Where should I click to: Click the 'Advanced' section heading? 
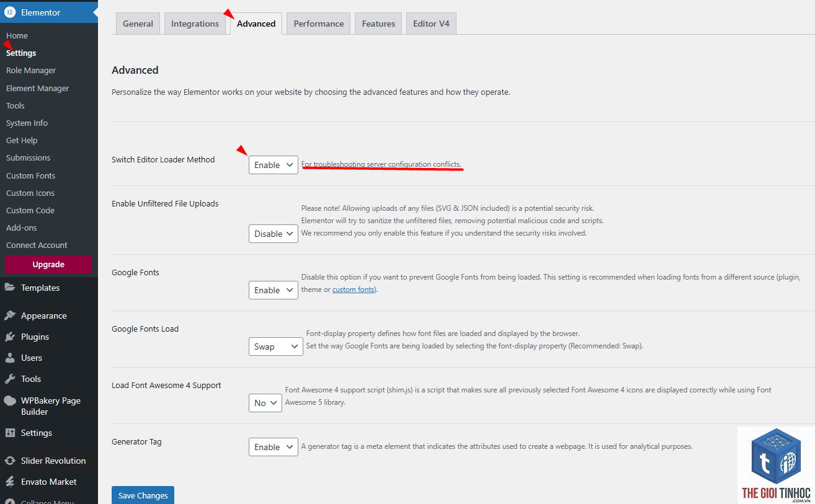coord(135,70)
